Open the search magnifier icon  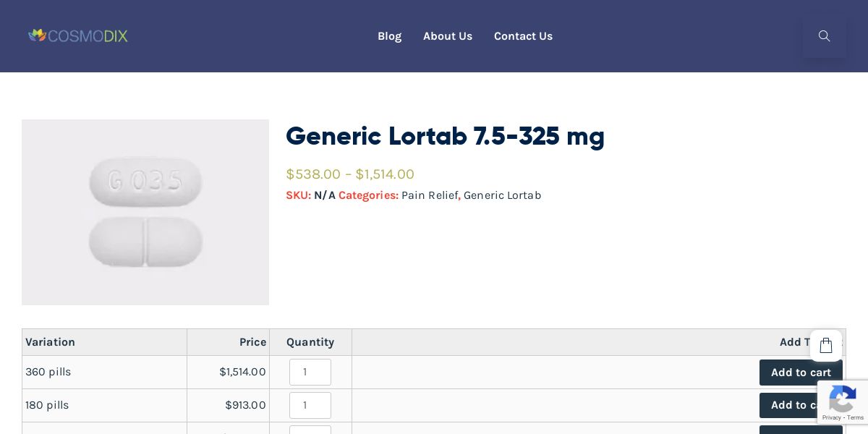(824, 36)
